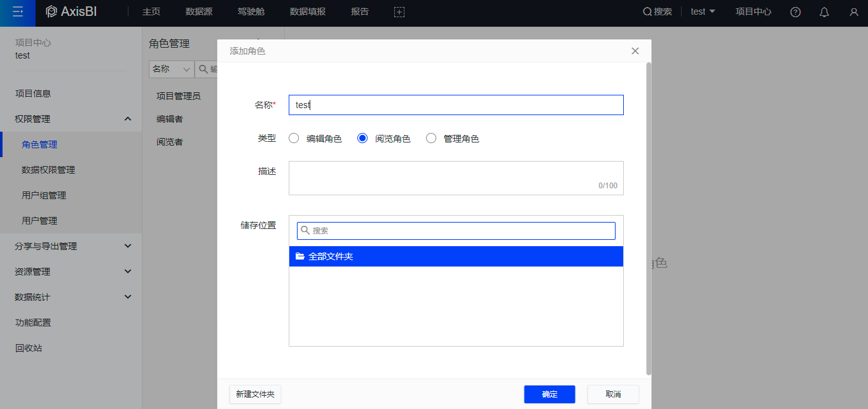
Task: Click the AxisBI logo icon
Action: [x=52, y=12]
